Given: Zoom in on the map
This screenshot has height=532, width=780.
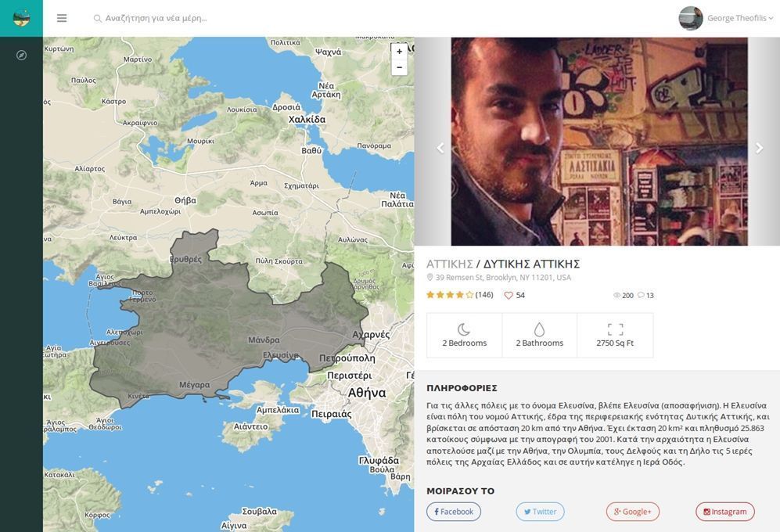Looking at the screenshot, I should click(x=399, y=52).
